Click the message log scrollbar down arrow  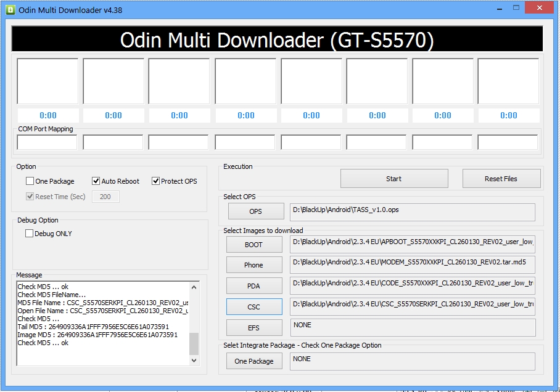pos(194,360)
